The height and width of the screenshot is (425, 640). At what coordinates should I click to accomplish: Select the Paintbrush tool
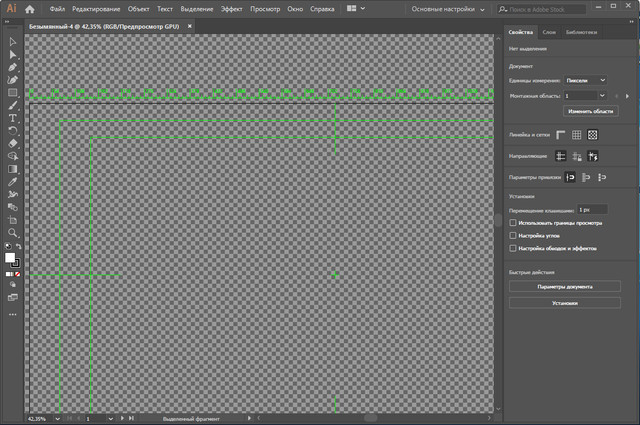pos(12,105)
